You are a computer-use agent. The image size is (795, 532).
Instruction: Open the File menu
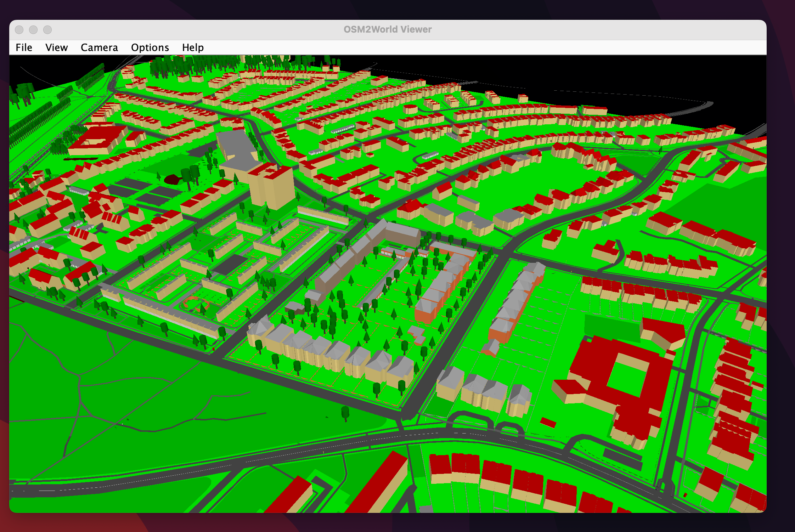23,47
